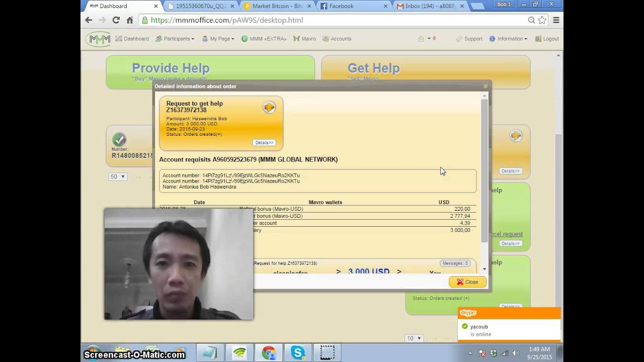The height and width of the screenshot is (362, 644).
Task: Close the order details dialog with X
Action: [x=486, y=86]
